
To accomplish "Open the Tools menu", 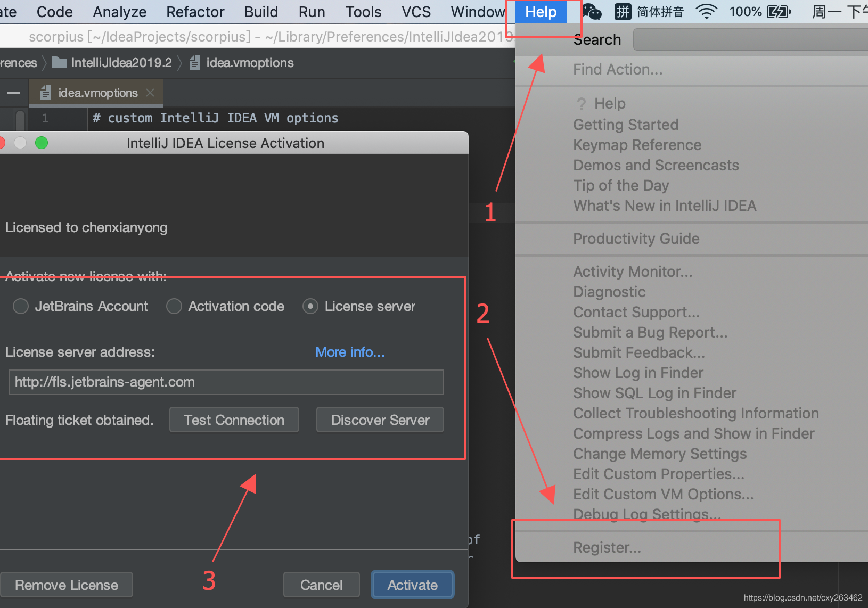I will (364, 12).
